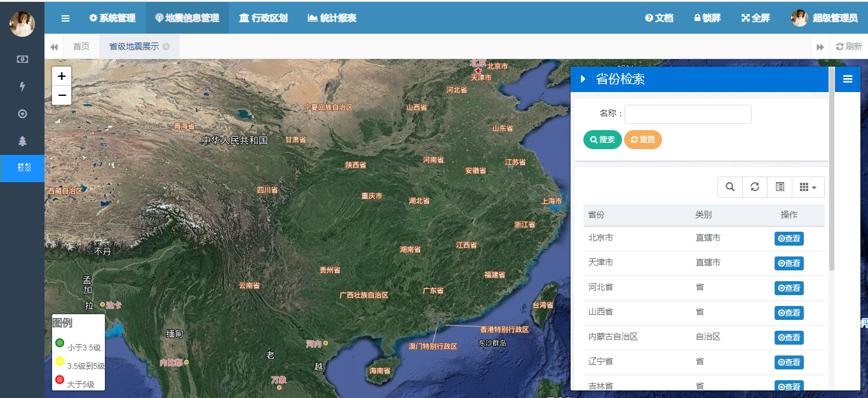Viewport: 868px width, 398px height.
Task: Open the 文档 link
Action: click(659, 18)
